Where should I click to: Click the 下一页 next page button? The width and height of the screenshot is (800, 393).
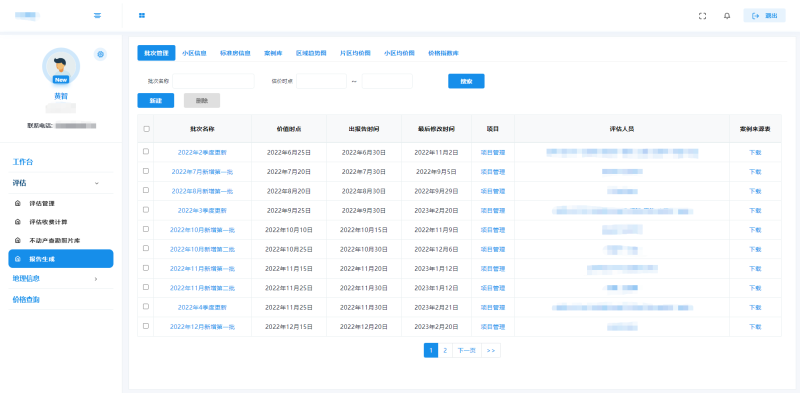click(x=467, y=350)
